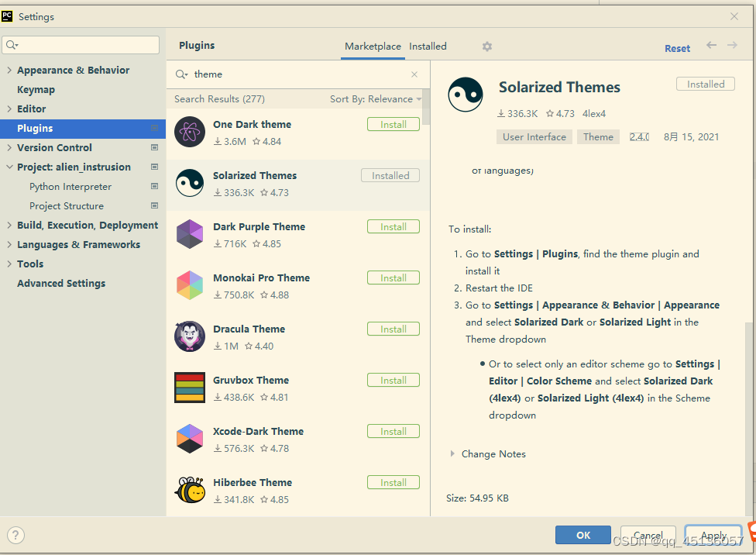Open the plugins gear settings menu
The width and height of the screenshot is (756, 555).
point(487,47)
